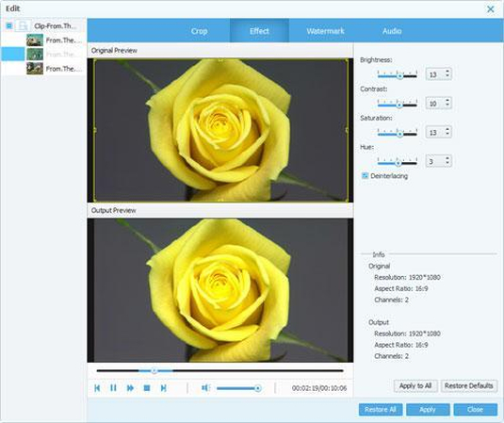504x423 pixels.
Task: Open the Watermark tab
Action: coord(325,31)
